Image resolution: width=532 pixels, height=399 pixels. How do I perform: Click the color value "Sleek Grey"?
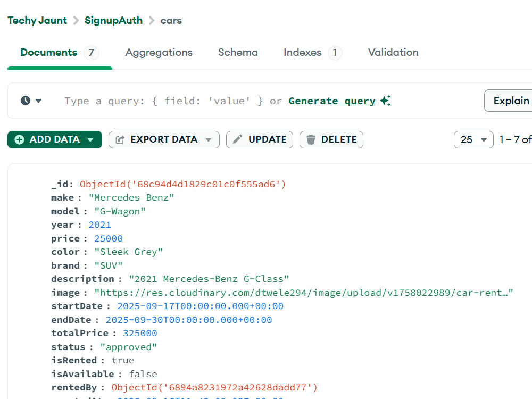tap(129, 252)
